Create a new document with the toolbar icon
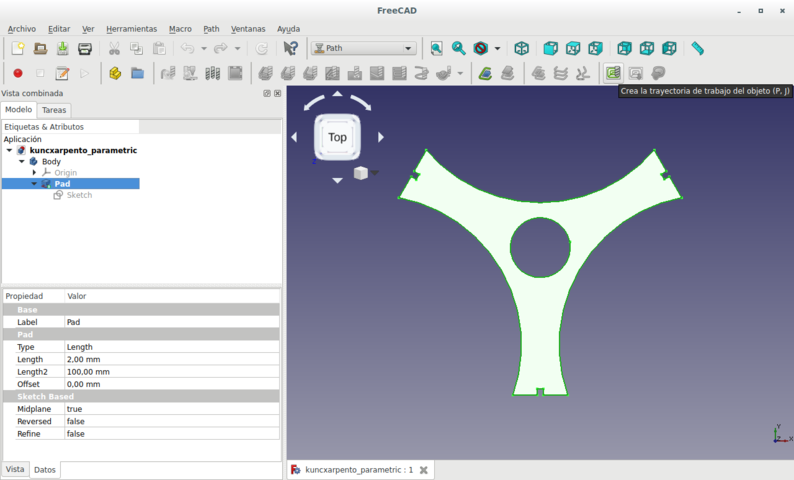The height and width of the screenshot is (480, 794). (18, 49)
